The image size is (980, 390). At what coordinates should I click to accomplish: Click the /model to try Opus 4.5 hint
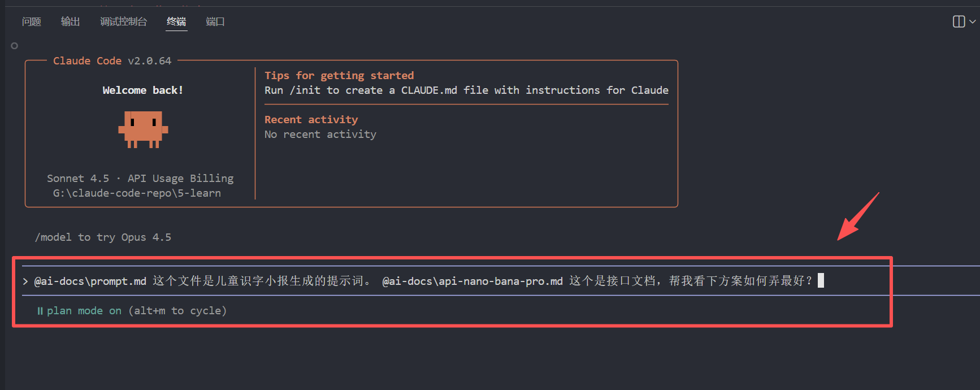pos(103,237)
